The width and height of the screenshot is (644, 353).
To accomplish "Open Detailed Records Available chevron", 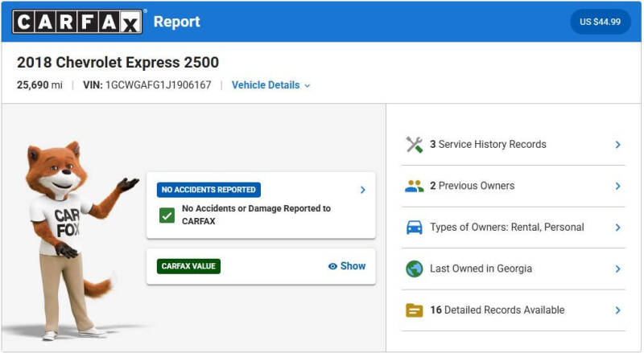I will [617, 310].
